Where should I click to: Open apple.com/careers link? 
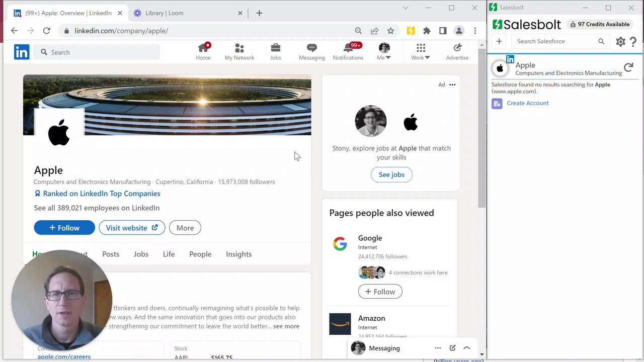64,356
